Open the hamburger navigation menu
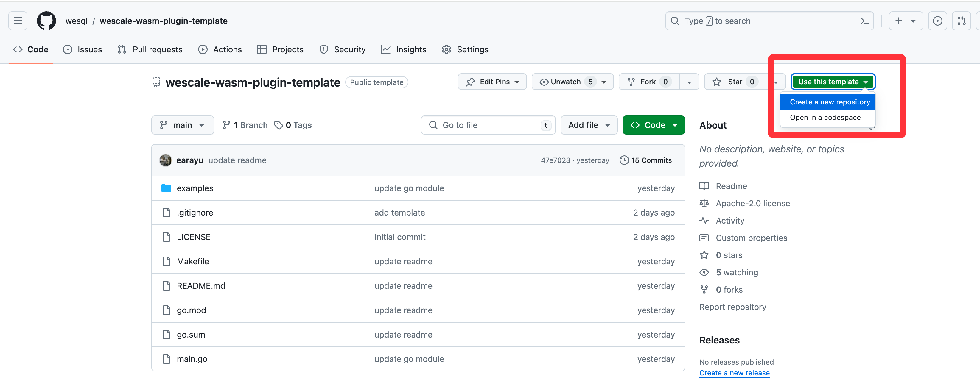Image resolution: width=980 pixels, height=381 pixels. point(18,21)
